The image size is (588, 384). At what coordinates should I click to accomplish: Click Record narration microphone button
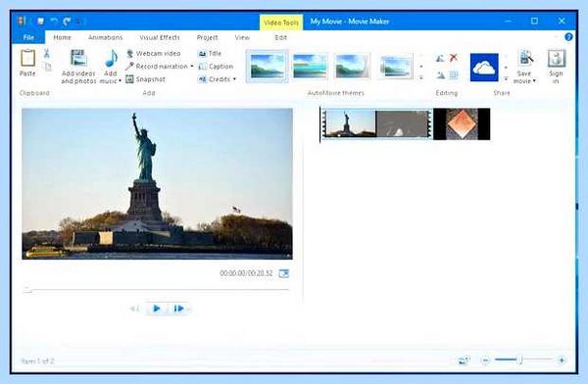(157, 67)
